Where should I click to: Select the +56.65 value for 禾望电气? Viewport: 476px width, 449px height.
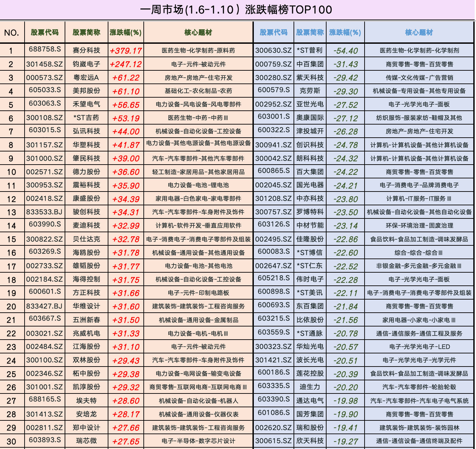126,105
